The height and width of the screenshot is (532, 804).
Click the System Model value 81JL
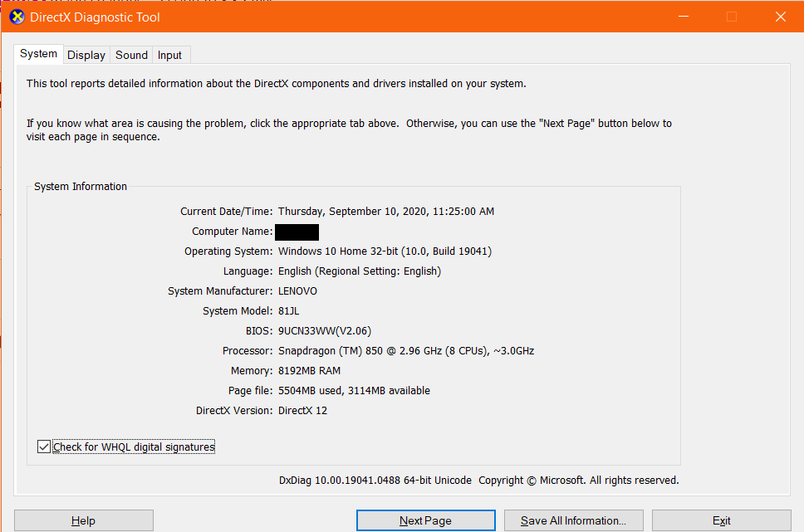click(289, 311)
